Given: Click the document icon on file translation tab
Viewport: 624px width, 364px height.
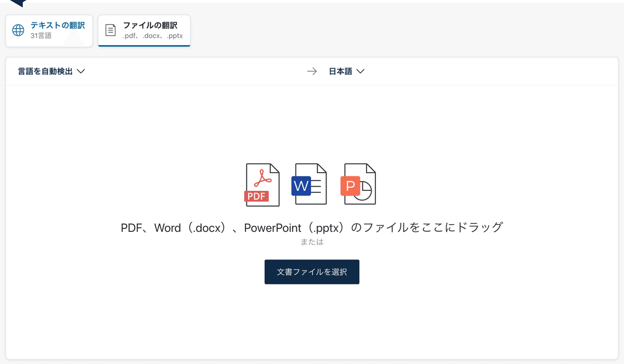Looking at the screenshot, I should click(x=111, y=30).
